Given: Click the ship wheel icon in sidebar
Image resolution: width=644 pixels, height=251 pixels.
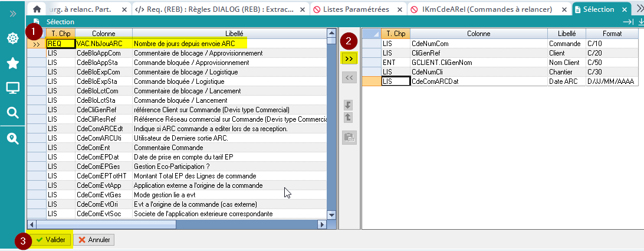Looking at the screenshot, I should point(12,38).
